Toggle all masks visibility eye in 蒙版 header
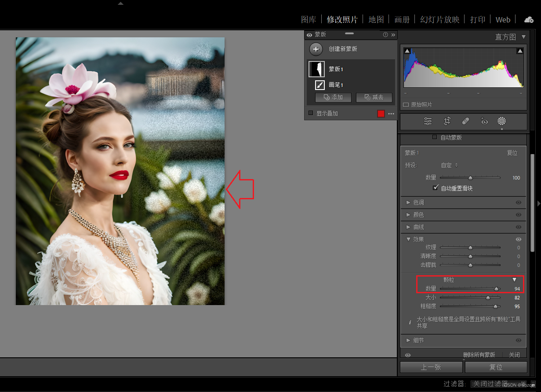 tap(309, 35)
